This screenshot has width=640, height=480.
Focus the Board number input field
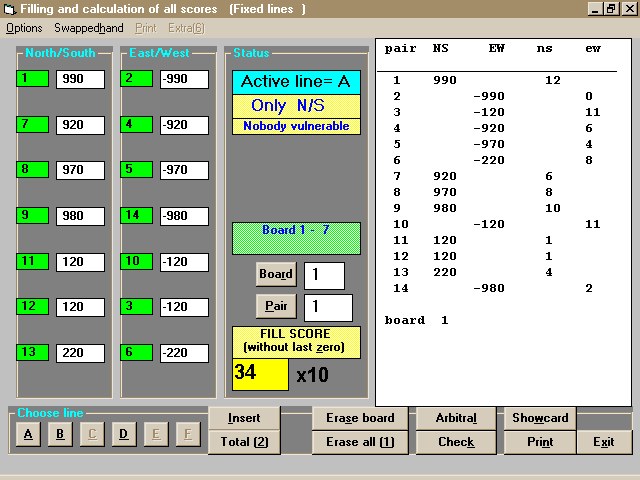tap(324, 276)
